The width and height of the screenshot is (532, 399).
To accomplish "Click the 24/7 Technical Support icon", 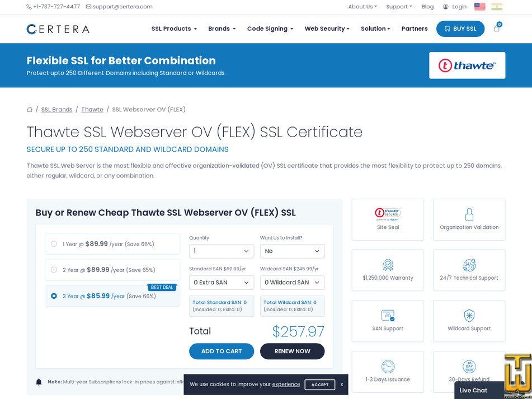I will tap(469, 265).
